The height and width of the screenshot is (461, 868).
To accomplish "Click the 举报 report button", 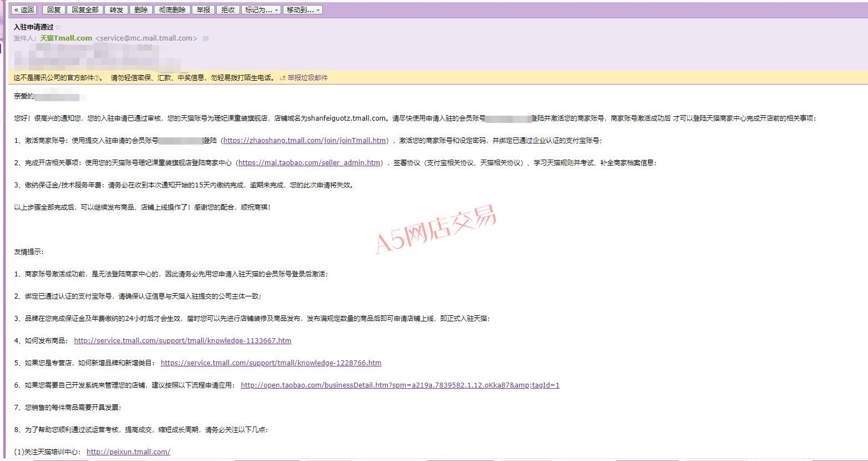I will tap(203, 9).
